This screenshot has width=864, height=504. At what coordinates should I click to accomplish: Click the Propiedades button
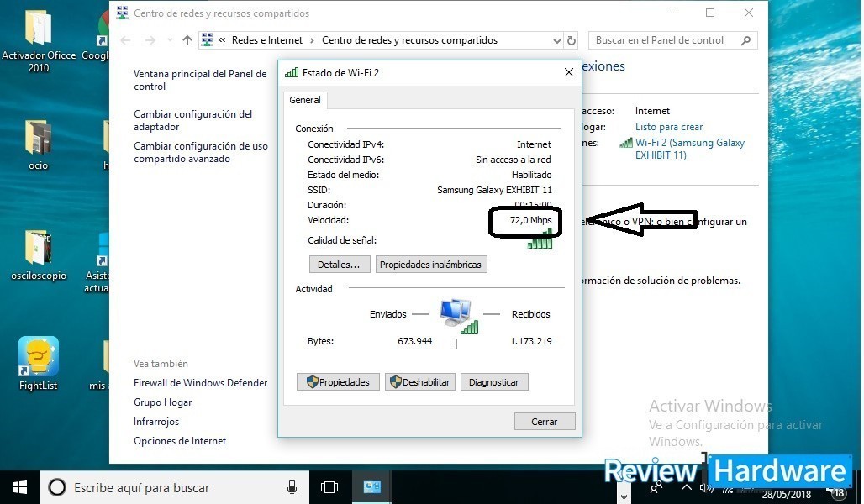click(338, 381)
